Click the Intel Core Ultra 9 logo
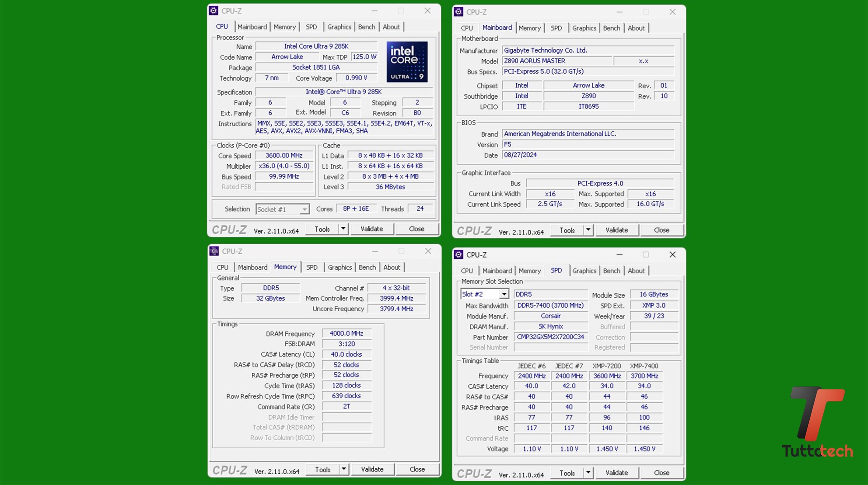Image resolution: width=868 pixels, height=485 pixels. (x=407, y=62)
